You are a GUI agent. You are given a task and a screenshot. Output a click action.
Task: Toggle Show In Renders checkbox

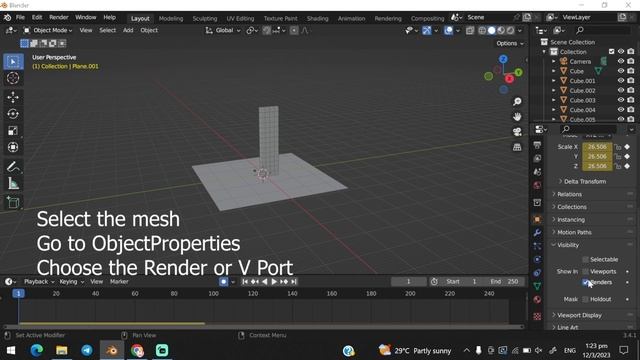(x=586, y=282)
